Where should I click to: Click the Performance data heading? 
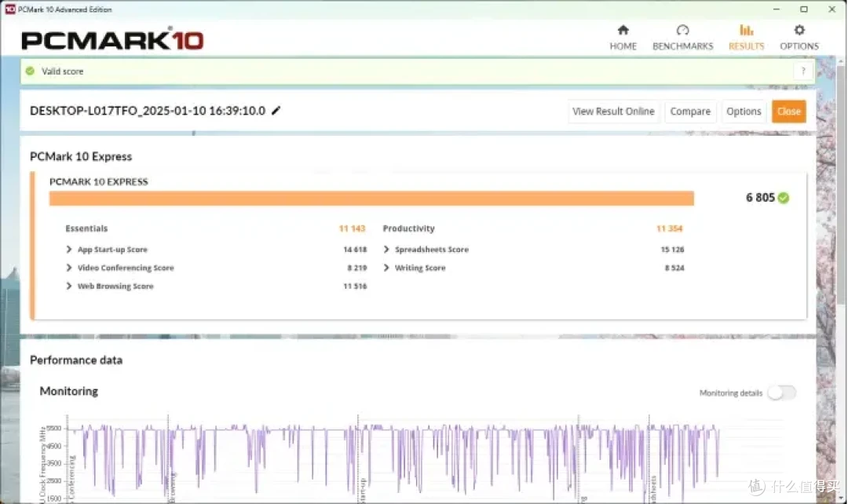[76, 360]
